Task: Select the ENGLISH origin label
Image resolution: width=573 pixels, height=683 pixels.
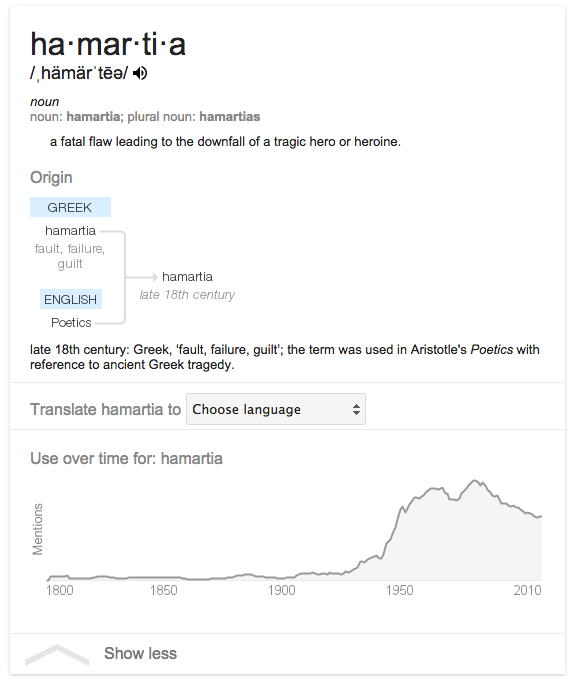Action: [71, 299]
